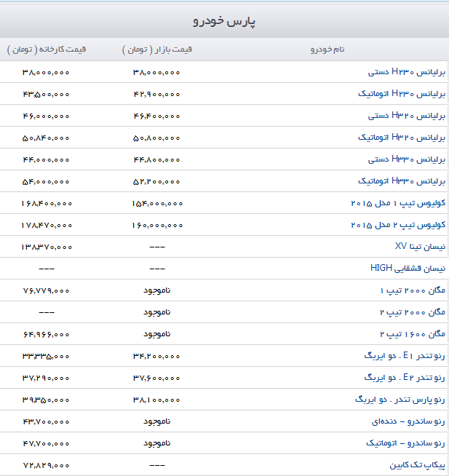Image resolution: width=449 pixels, height=476 pixels.
Task: Select market price 160,000,000
Action: click(157, 226)
